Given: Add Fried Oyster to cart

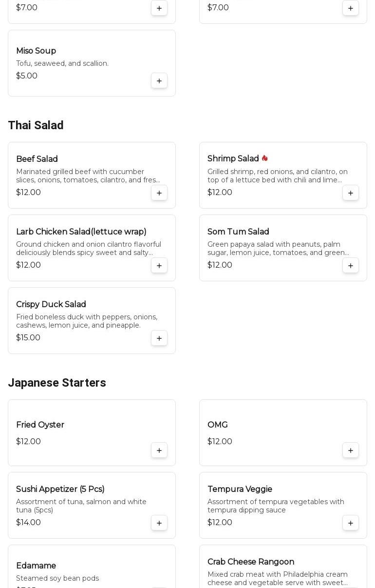Looking at the screenshot, I should [x=159, y=451].
